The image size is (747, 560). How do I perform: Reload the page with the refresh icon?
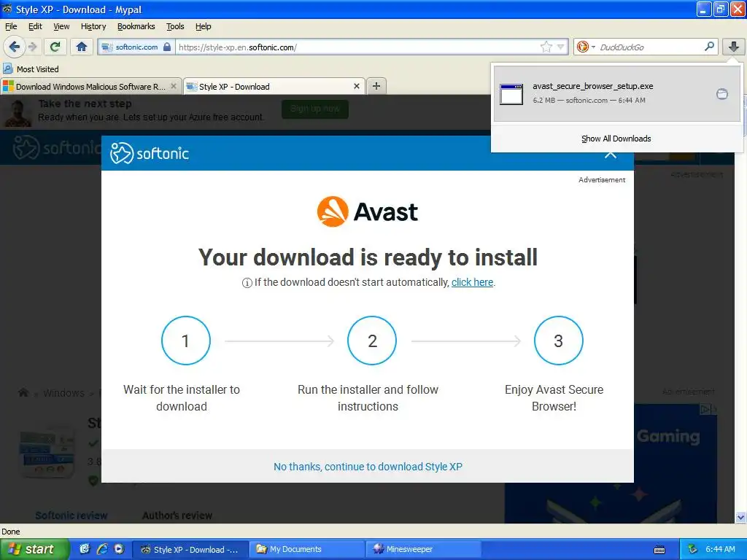pyautogui.click(x=55, y=47)
